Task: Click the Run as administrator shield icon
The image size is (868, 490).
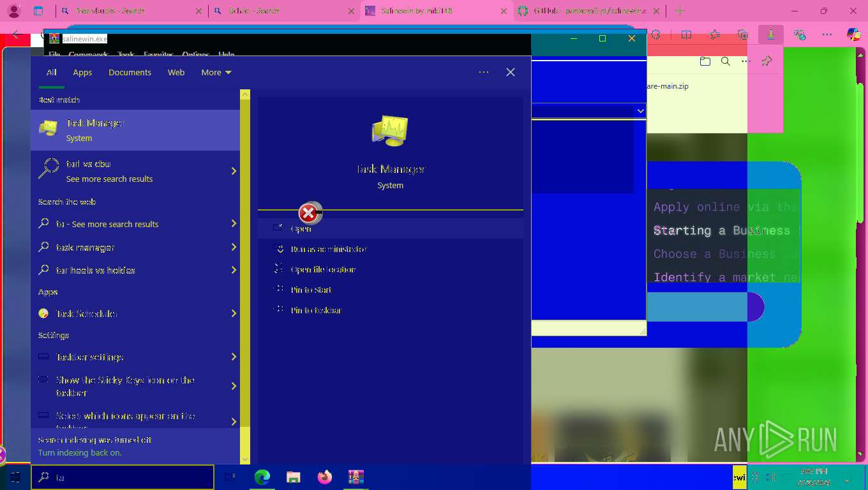Action: pos(278,248)
